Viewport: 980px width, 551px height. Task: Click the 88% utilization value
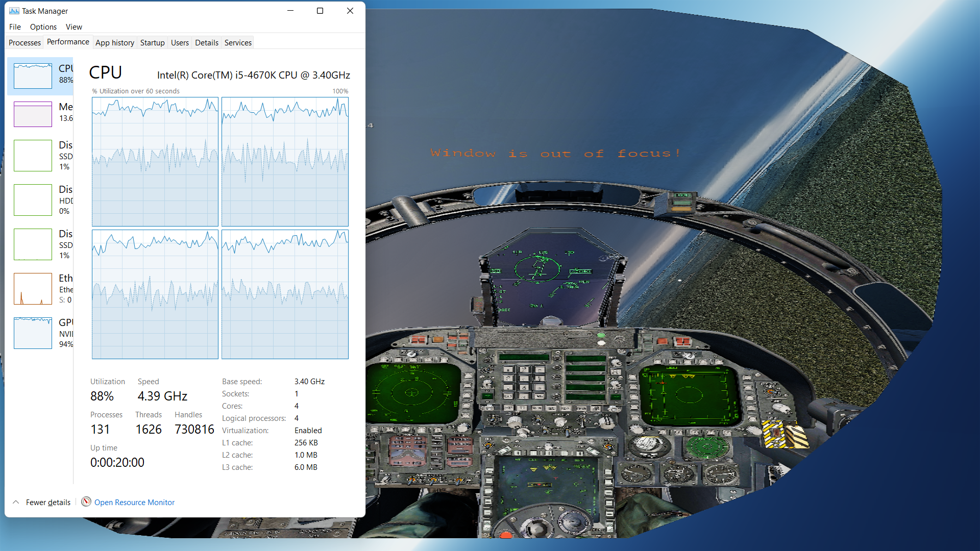[x=102, y=396]
